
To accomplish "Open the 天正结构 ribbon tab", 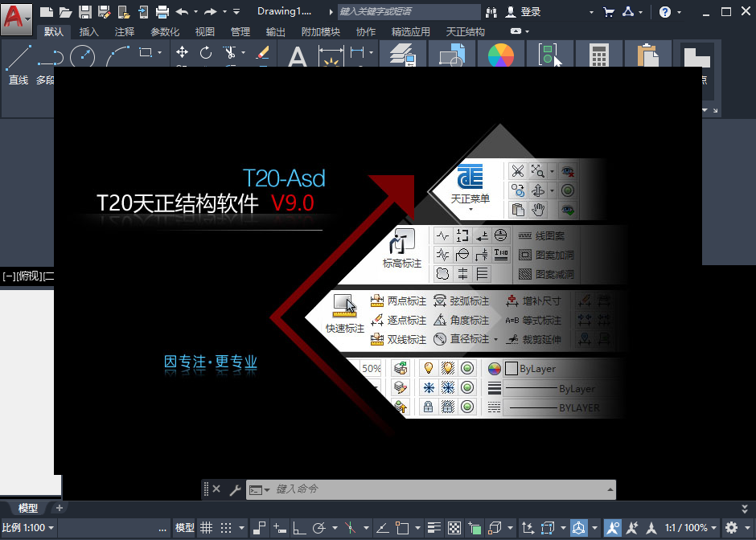I will tap(465, 32).
